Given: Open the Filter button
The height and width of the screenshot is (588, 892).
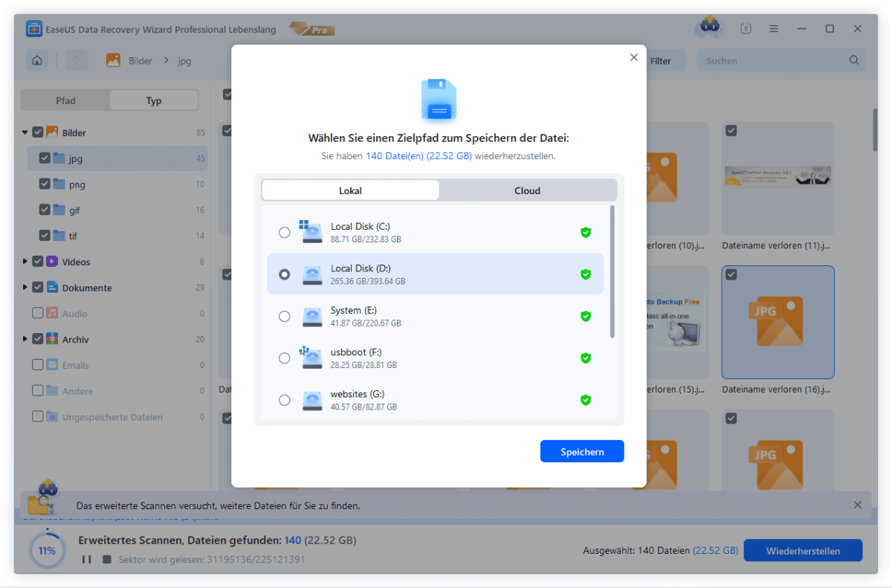Looking at the screenshot, I should coord(660,61).
